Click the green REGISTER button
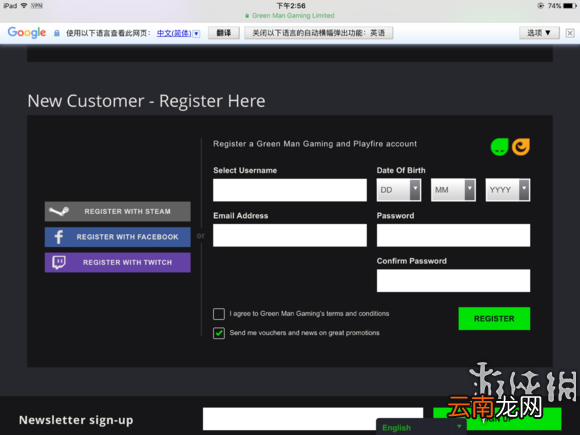Image resolution: width=580 pixels, height=435 pixels. tap(494, 318)
